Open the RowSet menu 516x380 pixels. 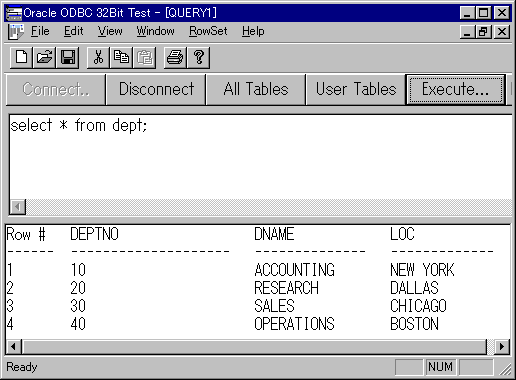pyautogui.click(x=208, y=31)
